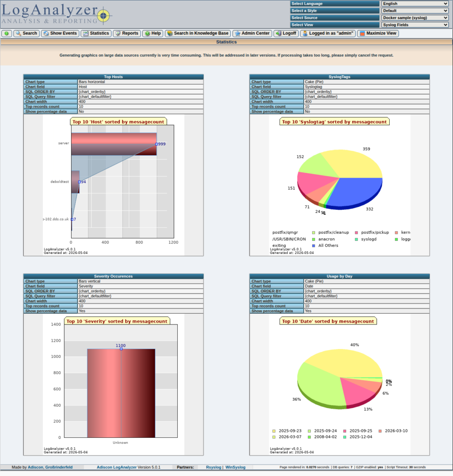Click the green home circle icon in toolbar
Viewport: 453px width, 476px height.
click(7, 33)
